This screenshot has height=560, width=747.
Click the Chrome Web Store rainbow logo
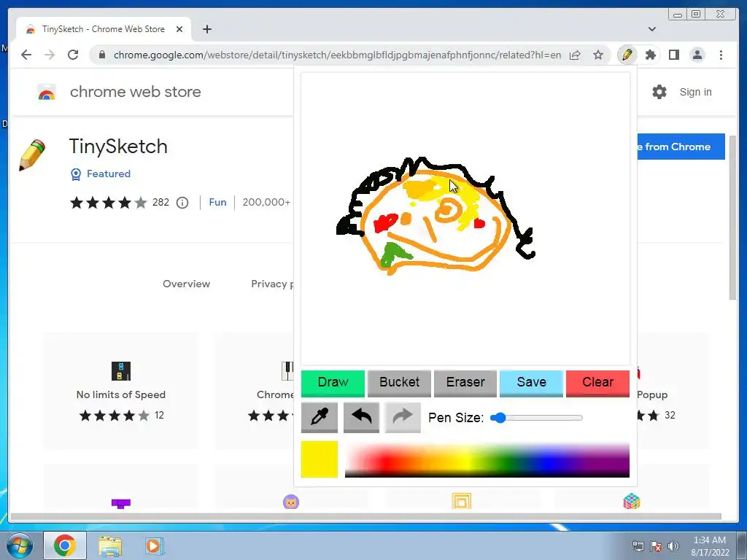(x=47, y=92)
